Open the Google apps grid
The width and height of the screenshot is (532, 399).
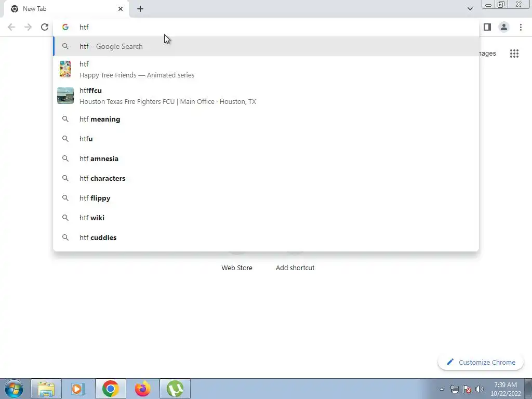(514, 54)
